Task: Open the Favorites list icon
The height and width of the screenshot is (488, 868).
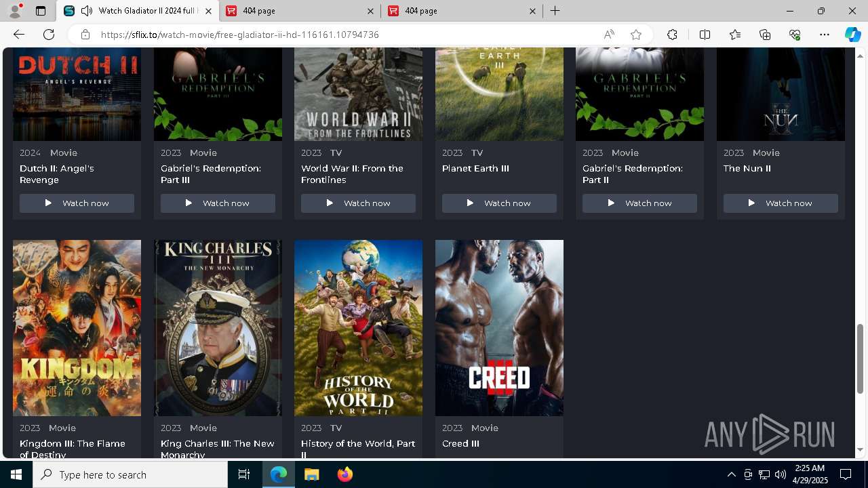Action: click(x=735, y=35)
